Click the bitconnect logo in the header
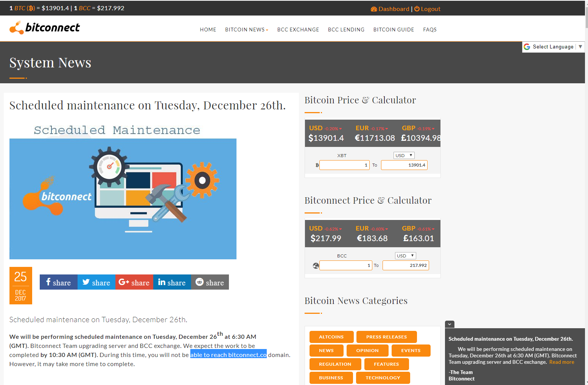The width and height of the screenshot is (588, 385). [45, 28]
